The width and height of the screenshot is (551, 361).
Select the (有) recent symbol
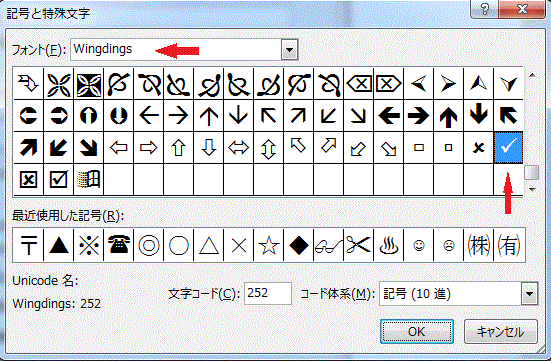pos(509,245)
